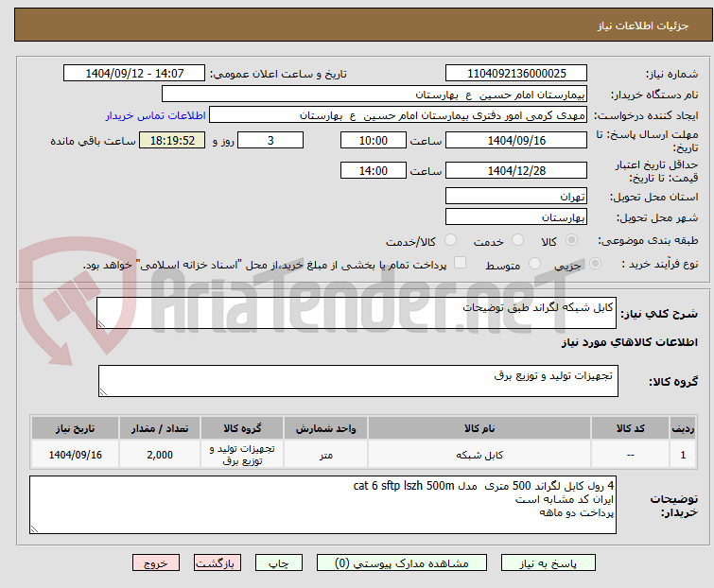Click the تجهیزات تولید و توزیع برق table cell

click(242, 454)
